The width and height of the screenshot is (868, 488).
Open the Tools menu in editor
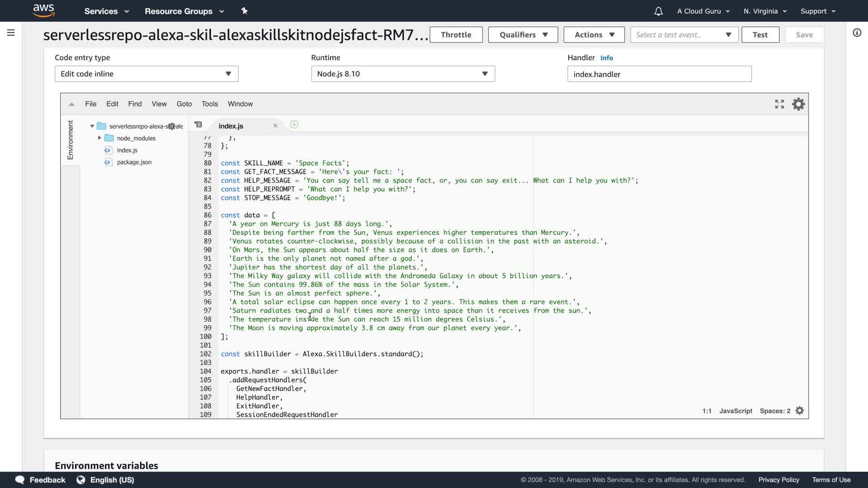210,104
